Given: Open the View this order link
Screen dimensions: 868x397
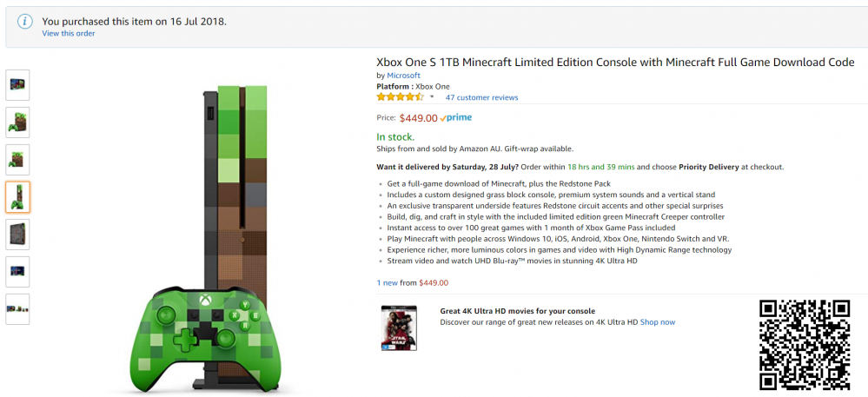Looking at the screenshot, I should tap(69, 34).
